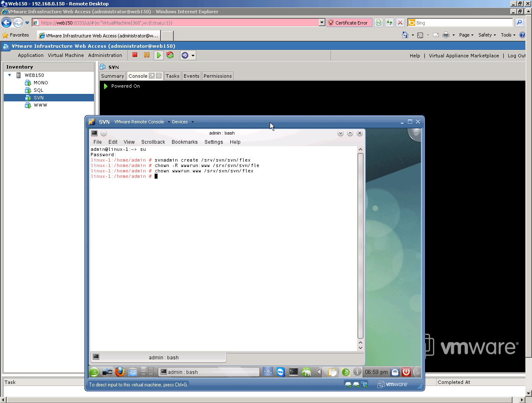Viewport: 532px width, 403px height.
Task: Open a new IE tab
Action: pos(167,36)
